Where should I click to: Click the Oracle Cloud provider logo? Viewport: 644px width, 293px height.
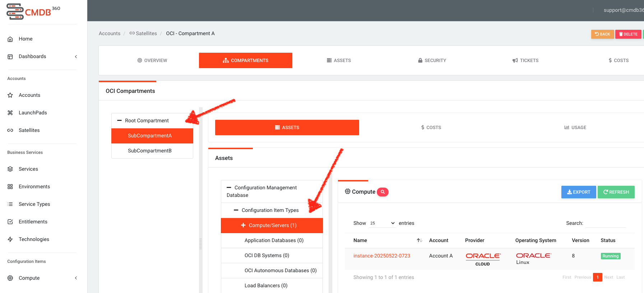coord(483,259)
